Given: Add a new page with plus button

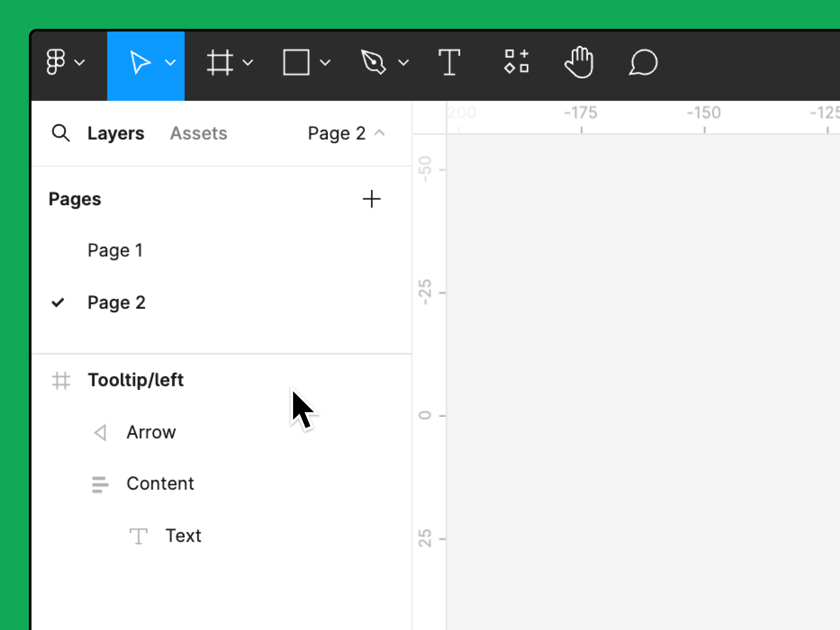Looking at the screenshot, I should pyautogui.click(x=371, y=199).
